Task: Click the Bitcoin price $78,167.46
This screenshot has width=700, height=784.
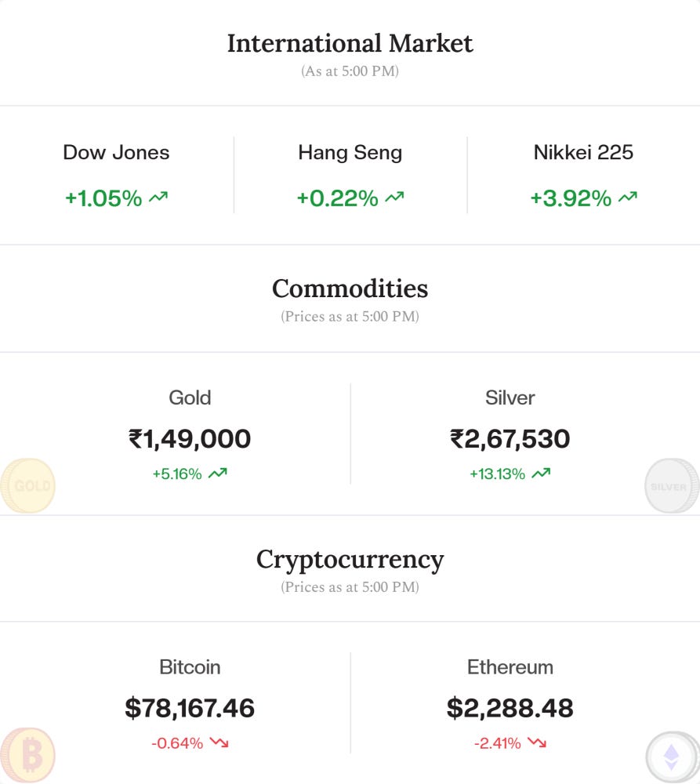Action: 190,708
